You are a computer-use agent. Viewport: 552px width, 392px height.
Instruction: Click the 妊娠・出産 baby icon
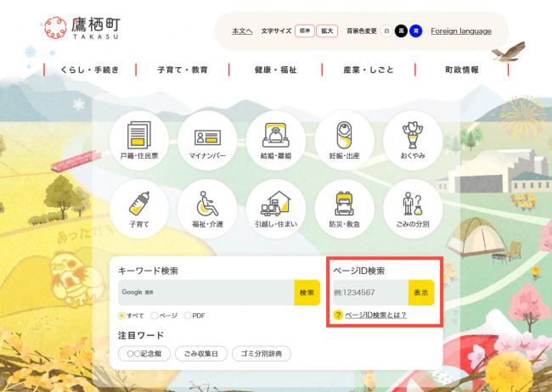click(x=343, y=140)
